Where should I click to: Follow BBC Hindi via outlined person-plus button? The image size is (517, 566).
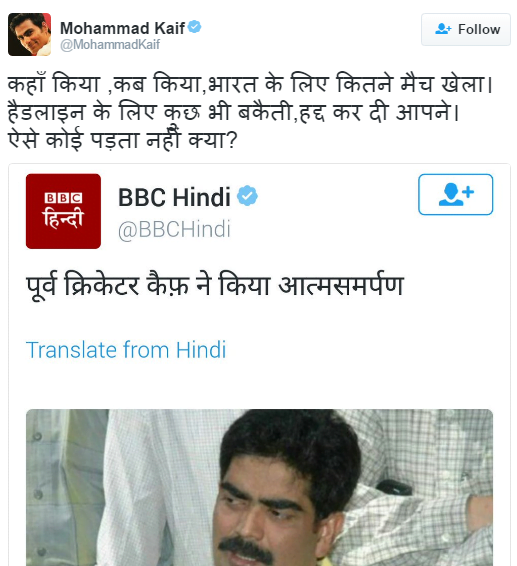pyautogui.click(x=456, y=195)
